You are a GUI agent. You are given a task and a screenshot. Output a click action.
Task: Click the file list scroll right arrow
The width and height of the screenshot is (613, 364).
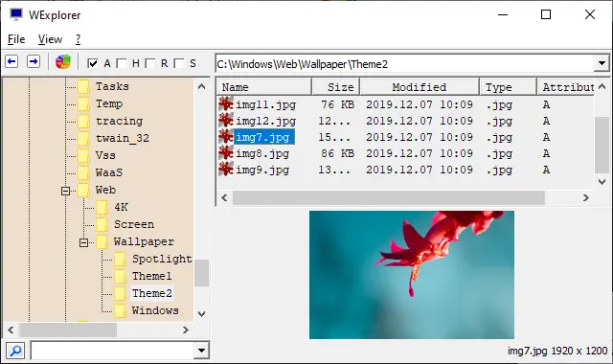tap(585, 198)
